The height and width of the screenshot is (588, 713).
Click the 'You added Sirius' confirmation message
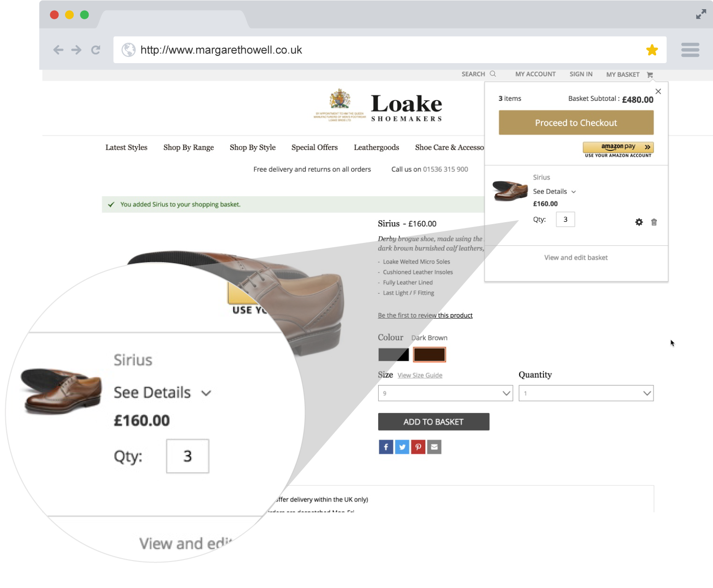coord(180,204)
